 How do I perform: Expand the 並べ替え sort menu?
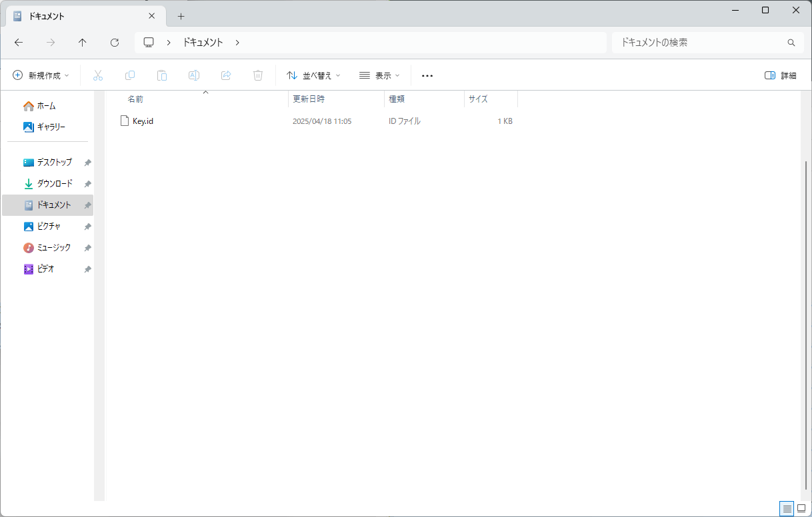coord(313,75)
